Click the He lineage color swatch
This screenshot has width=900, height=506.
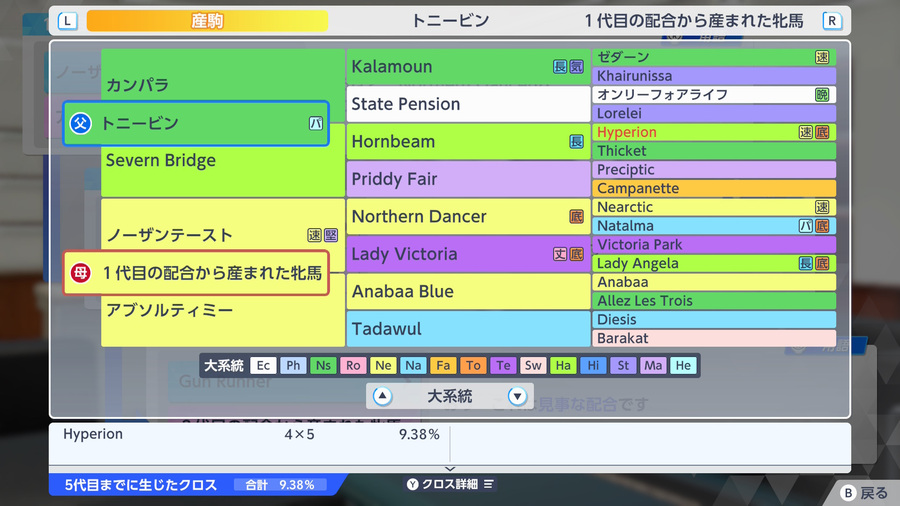(x=683, y=365)
